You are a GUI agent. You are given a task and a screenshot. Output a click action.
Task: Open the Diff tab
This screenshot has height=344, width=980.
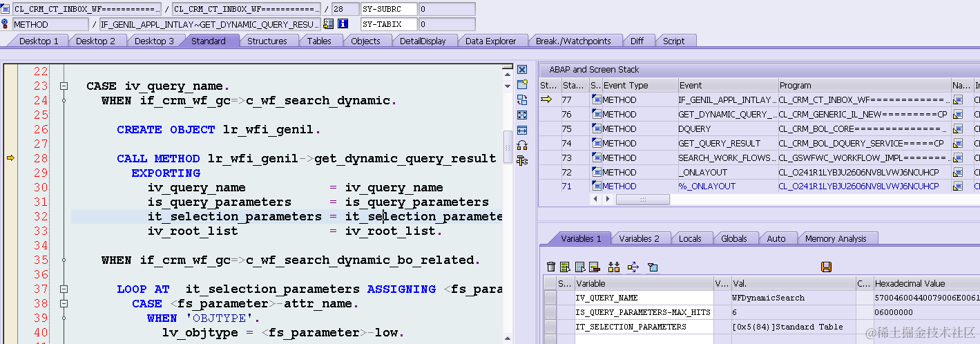[x=637, y=41]
